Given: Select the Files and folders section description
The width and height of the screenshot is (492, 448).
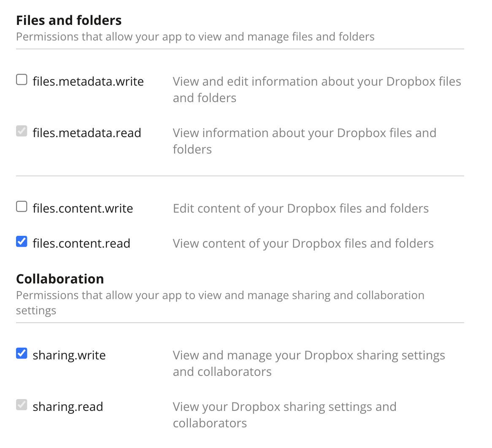Looking at the screenshot, I should [195, 37].
